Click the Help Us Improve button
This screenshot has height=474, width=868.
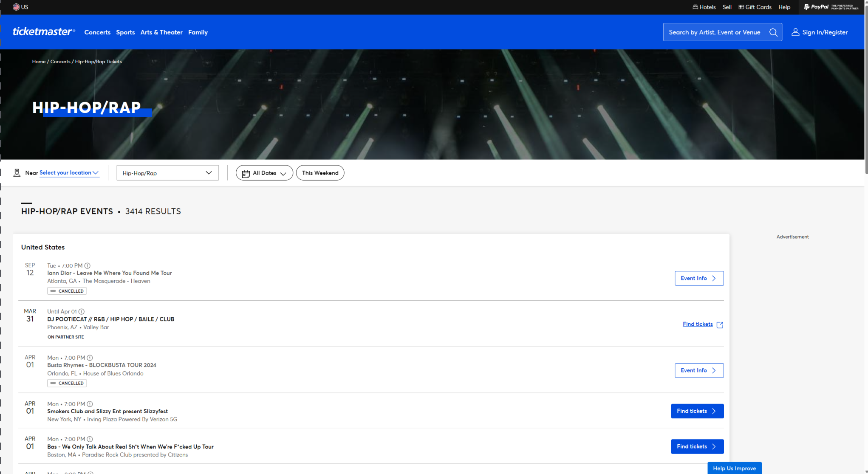[x=734, y=468]
